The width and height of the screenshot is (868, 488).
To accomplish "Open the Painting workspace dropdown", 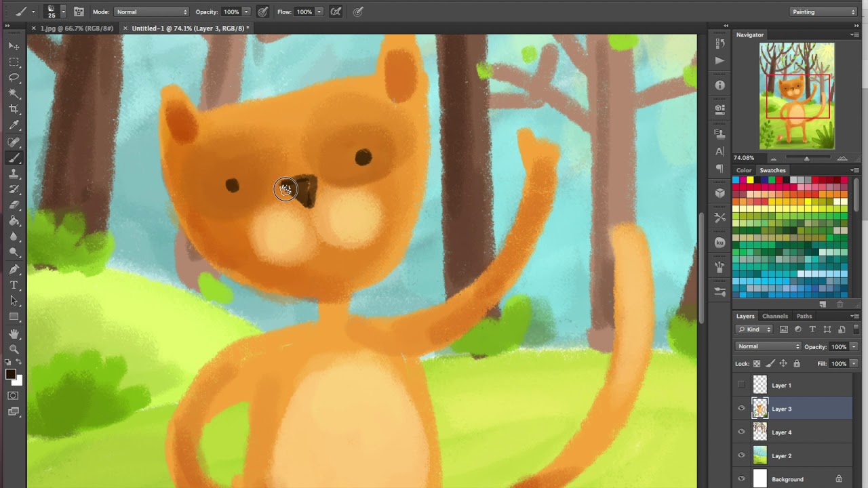I will [x=824, y=12].
